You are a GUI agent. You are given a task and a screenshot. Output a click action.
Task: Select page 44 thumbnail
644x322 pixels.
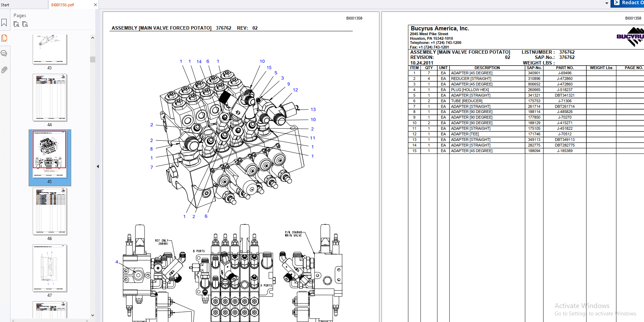click(50, 98)
